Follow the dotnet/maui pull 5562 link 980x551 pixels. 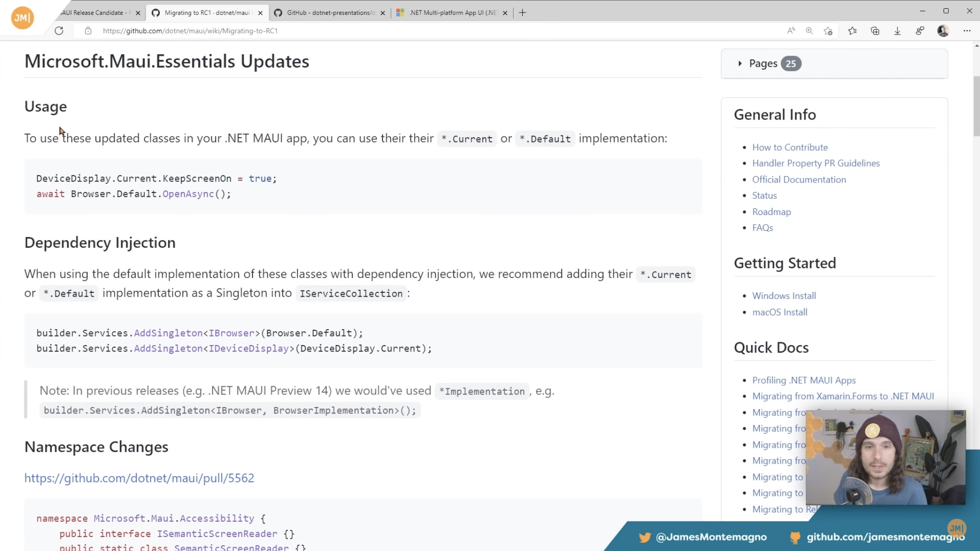pyautogui.click(x=139, y=478)
